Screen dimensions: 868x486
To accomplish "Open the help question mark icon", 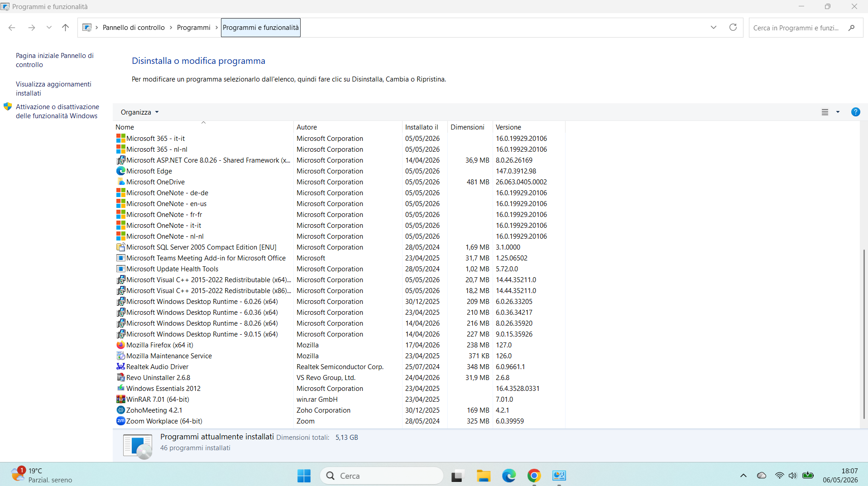I will pos(855,112).
